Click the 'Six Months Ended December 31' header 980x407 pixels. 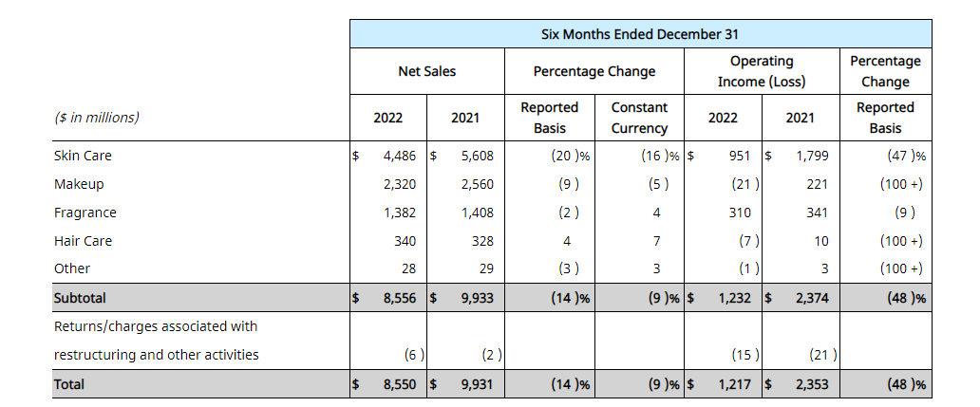pyautogui.click(x=640, y=34)
